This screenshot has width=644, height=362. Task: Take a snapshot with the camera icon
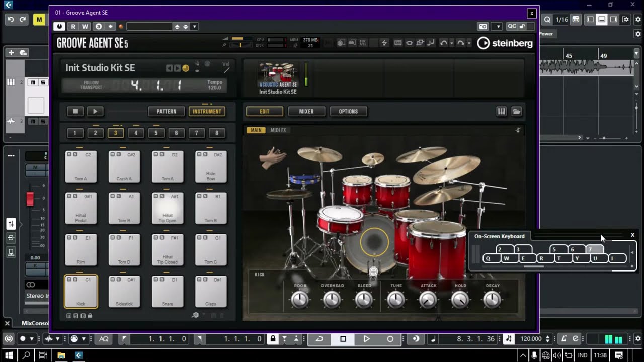483,26
